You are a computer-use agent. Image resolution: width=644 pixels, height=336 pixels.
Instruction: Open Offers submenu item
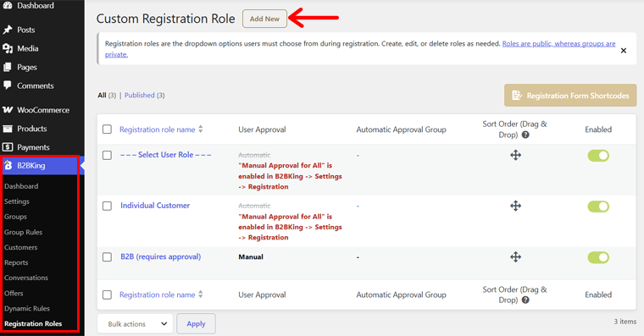click(14, 293)
